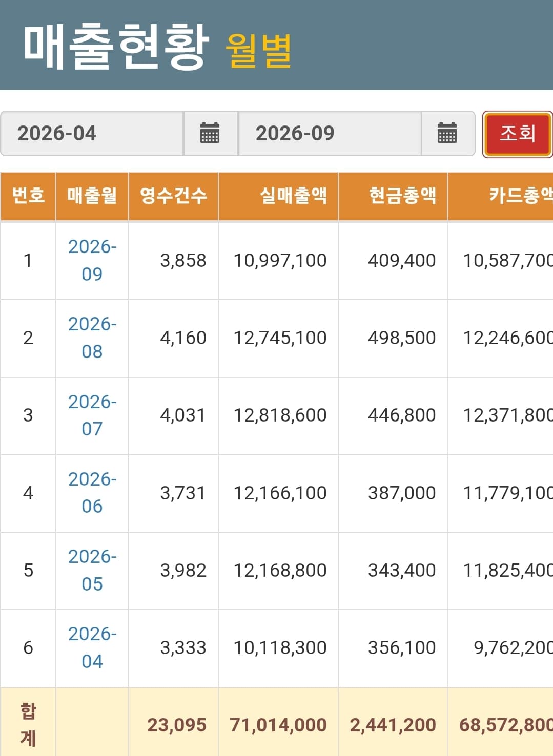The height and width of the screenshot is (756, 553).
Task: Focus the start date field showing 2026-04
Action: 92,133
